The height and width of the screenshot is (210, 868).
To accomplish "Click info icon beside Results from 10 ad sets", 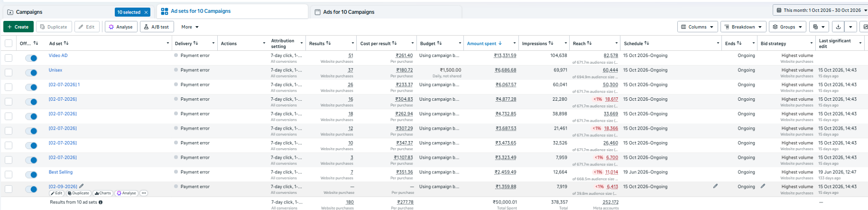I will 101,202.
